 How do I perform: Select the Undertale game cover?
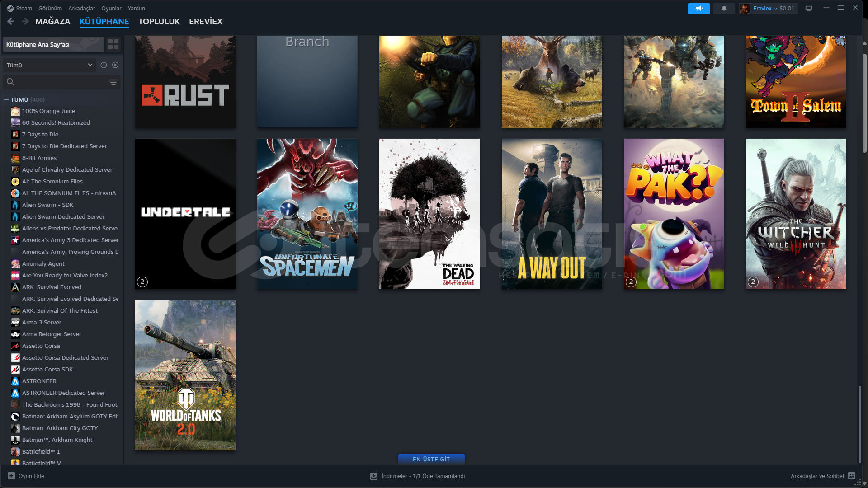pyautogui.click(x=185, y=213)
